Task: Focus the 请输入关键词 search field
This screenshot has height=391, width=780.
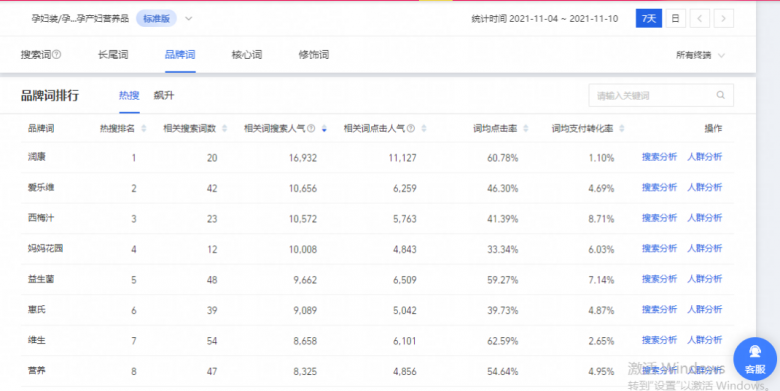Action: click(661, 95)
